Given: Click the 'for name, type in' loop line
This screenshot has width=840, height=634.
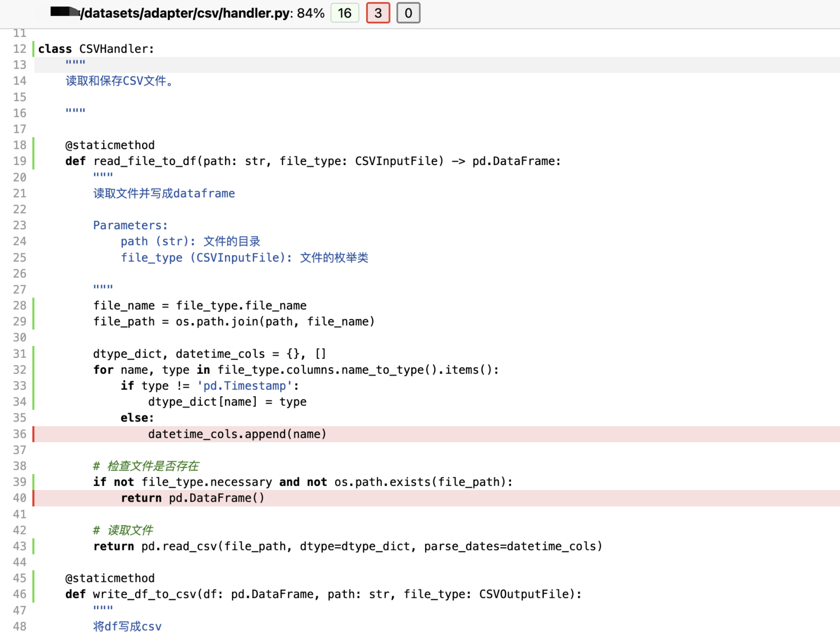Looking at the screenshot, I should 296,370.
